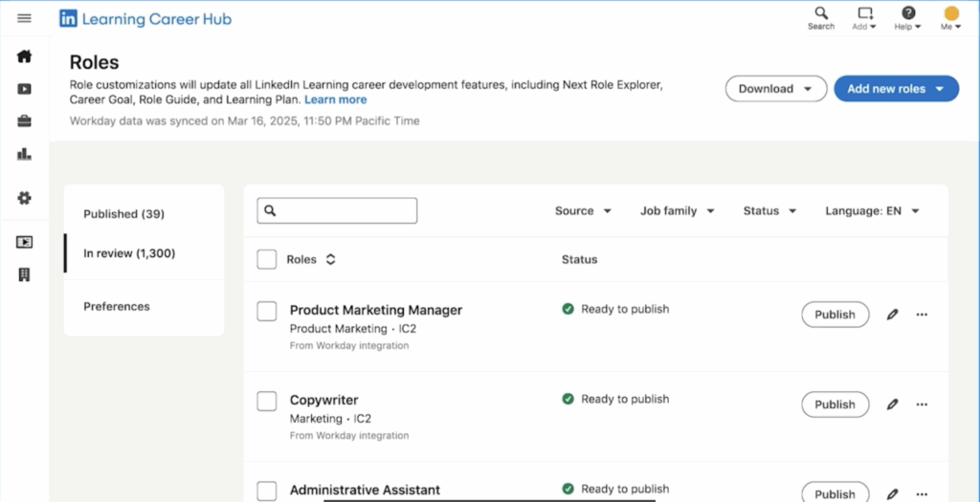980x502 pixels.
Task: Open the briefcase icon in sidebar
Action: (x=24, y=121)
